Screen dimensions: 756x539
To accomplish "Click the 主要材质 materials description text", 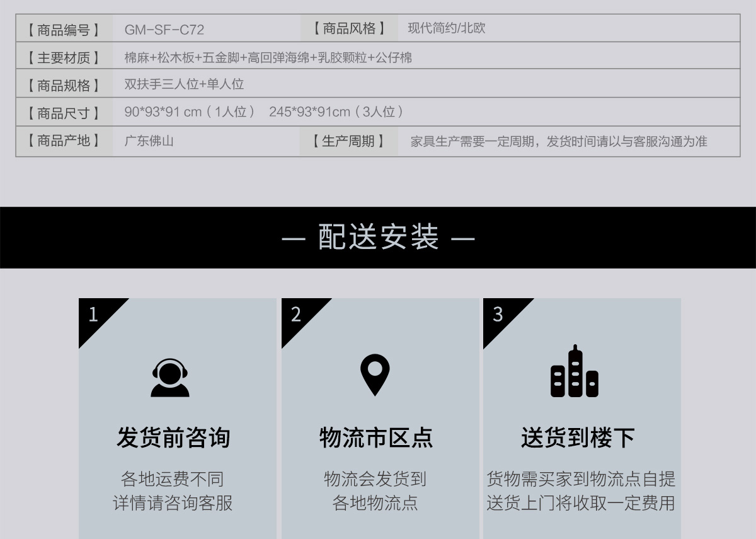I will point(268,58).
